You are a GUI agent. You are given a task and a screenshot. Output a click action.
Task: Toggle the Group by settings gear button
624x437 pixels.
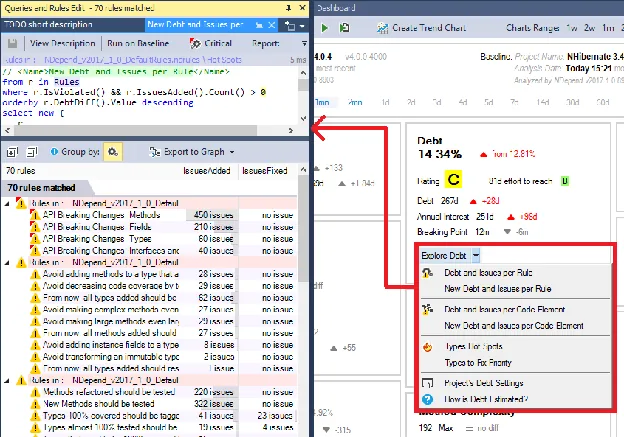[113, 152]
